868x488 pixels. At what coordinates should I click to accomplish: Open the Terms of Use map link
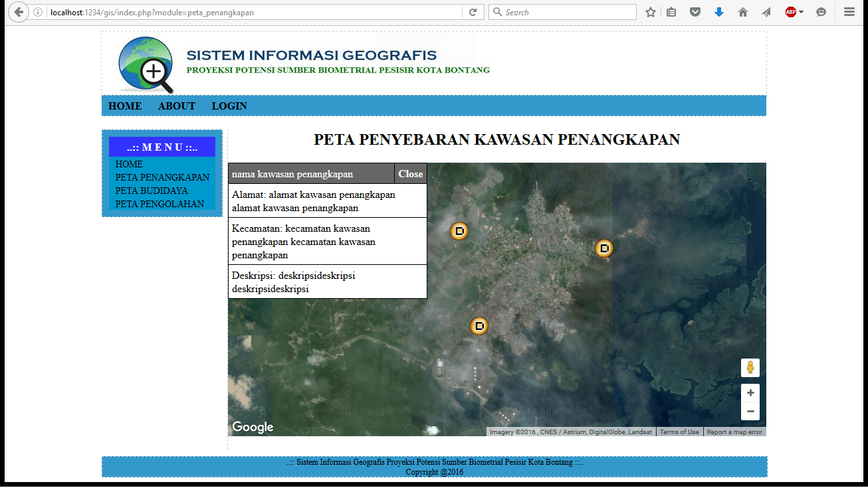tap(679, 432)
